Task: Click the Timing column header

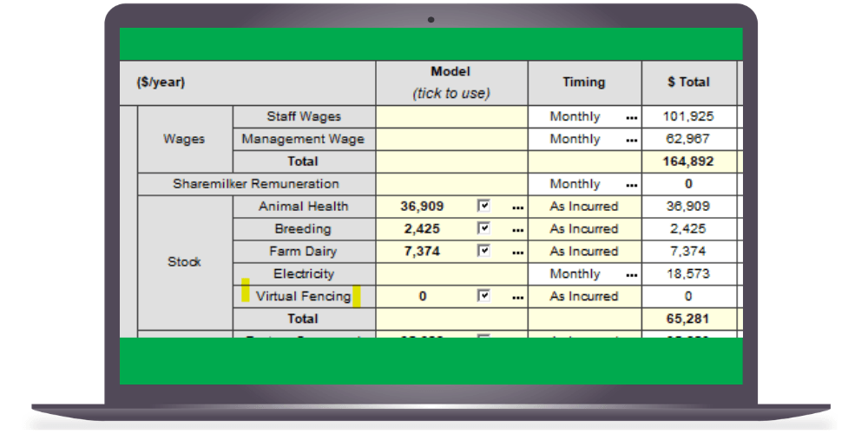Action: pos(583,82)
